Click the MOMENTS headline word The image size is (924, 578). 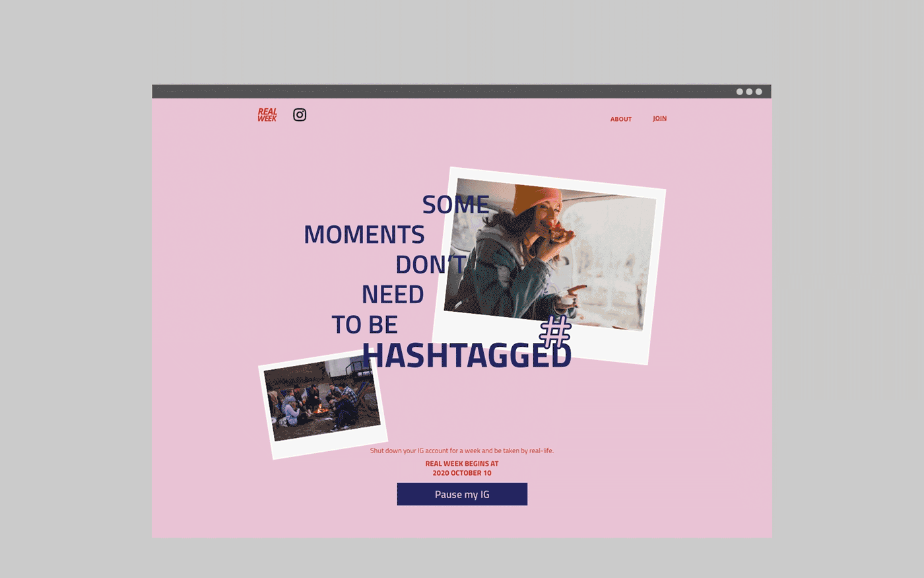364,235
